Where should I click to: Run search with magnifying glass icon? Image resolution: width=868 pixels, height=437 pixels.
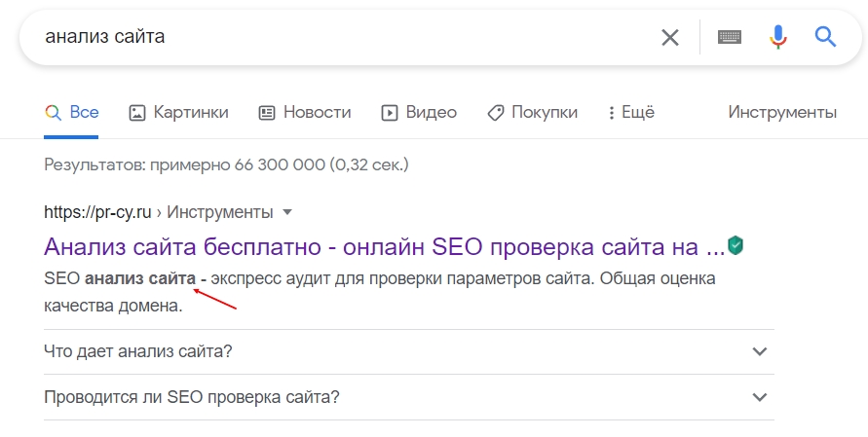pos(825,37)
